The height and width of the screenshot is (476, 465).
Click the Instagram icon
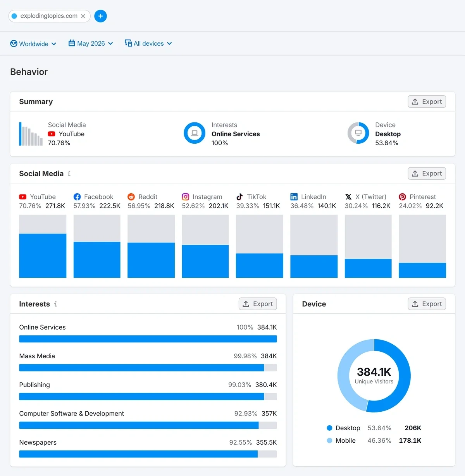coord(186,197)
